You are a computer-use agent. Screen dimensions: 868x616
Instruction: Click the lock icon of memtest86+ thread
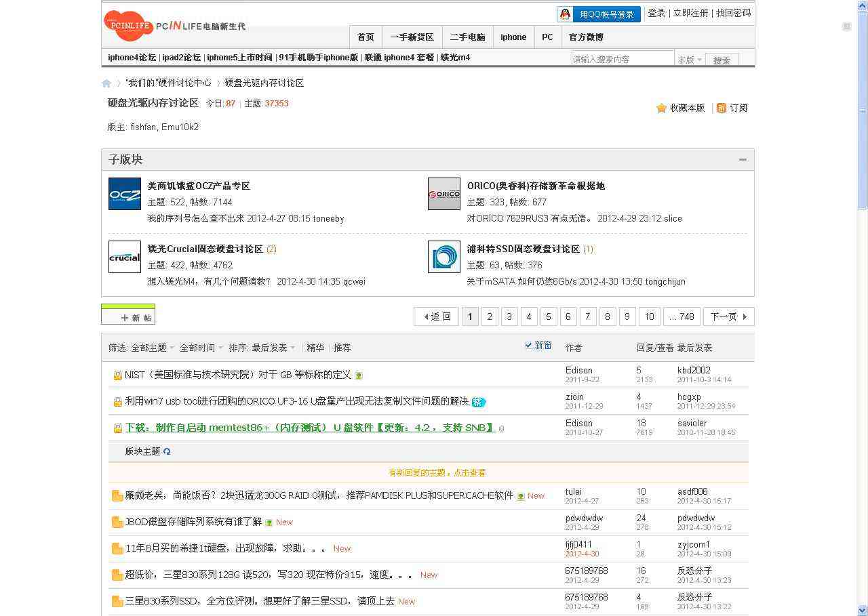pos(117,428)
